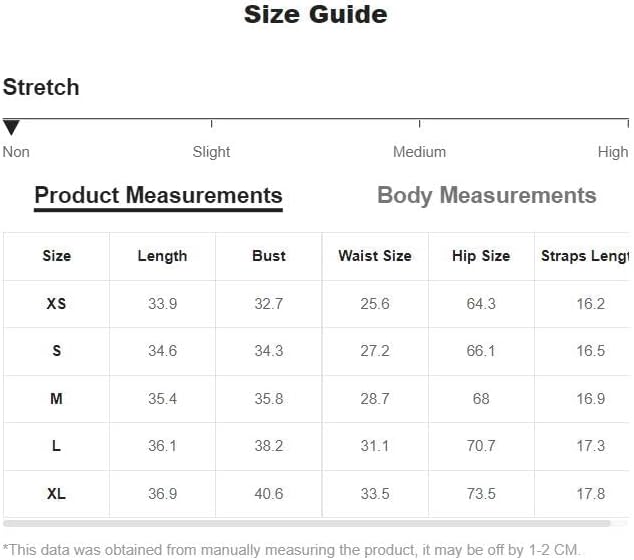This screenshot has width=634, height=560.
Task: Click the Non stretch label
Action: (16, 152)
